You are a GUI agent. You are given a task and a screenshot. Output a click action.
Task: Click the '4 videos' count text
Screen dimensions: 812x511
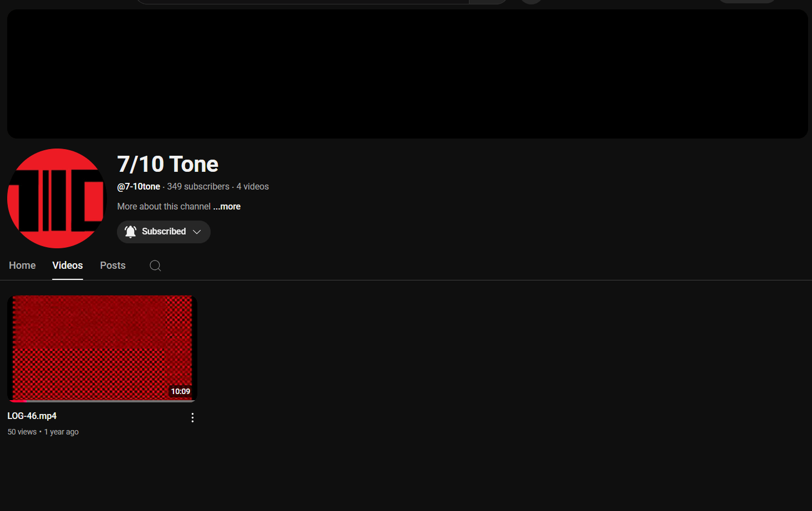click(253, 187)
